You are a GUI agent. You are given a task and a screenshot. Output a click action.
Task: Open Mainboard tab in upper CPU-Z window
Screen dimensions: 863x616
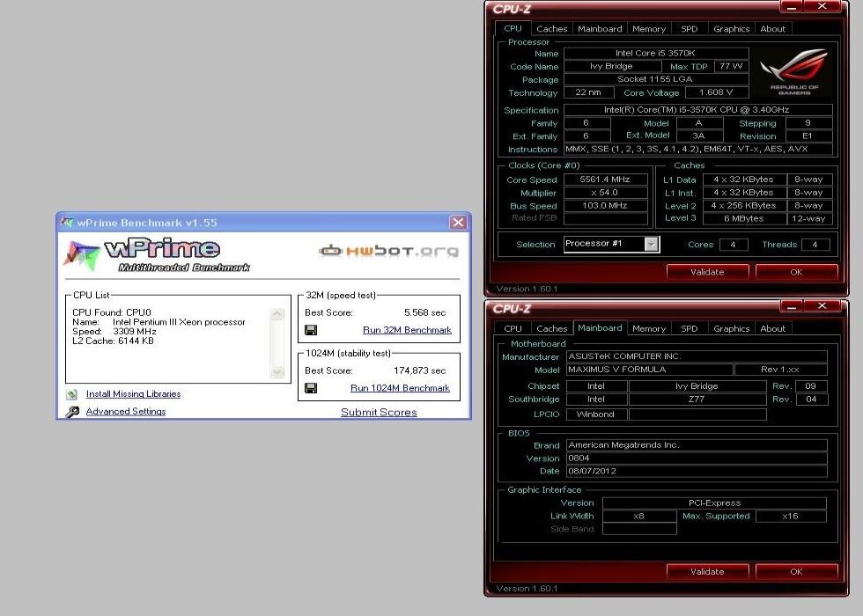[x=600, y=28]
